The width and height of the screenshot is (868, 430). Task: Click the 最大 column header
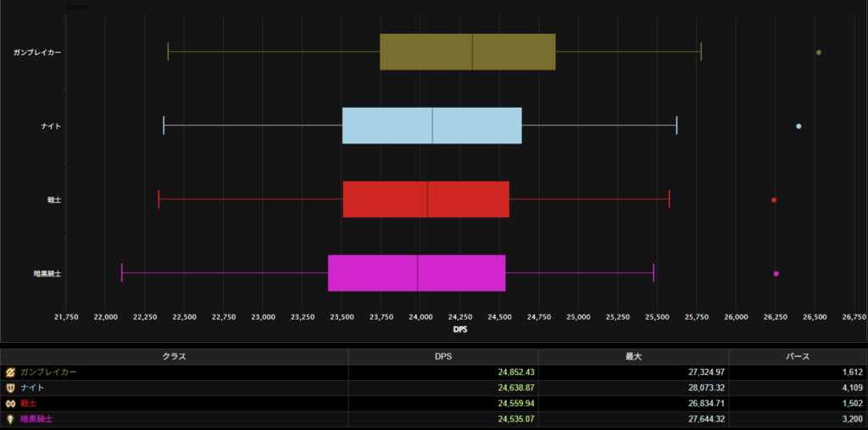tap(633, 356)
